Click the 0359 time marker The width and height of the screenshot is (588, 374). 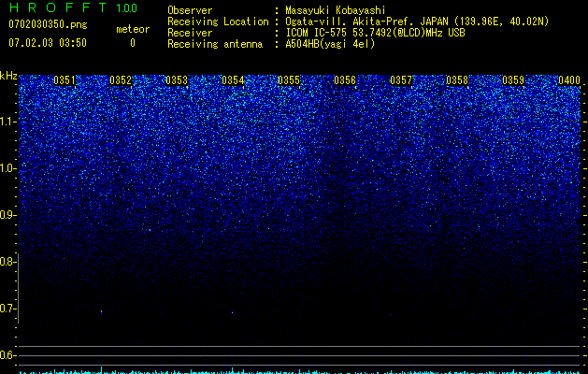pyautogui.click(x=513, y=80)
